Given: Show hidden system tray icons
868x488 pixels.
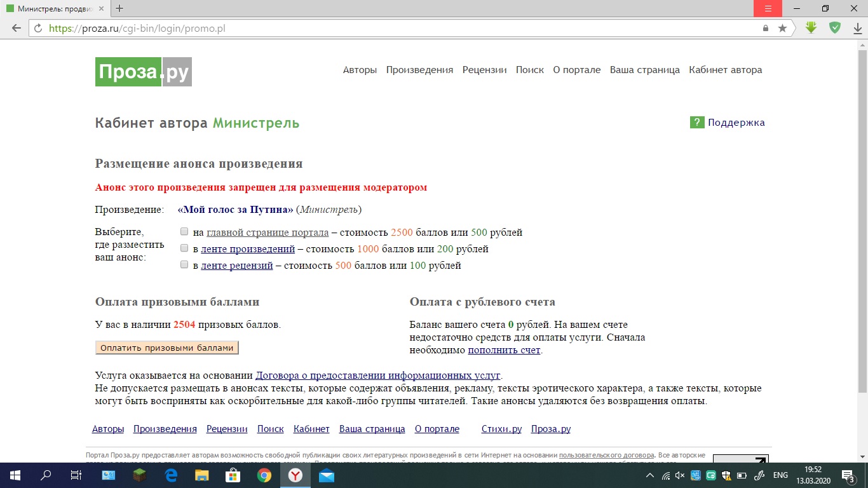Looking at the screenshot, I should (649, 475).
